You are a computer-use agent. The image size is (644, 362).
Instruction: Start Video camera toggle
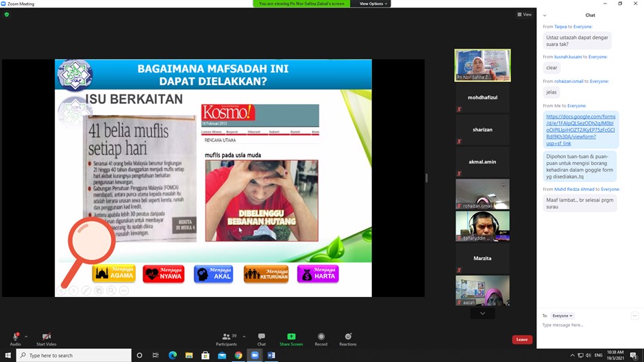[47, 339]
